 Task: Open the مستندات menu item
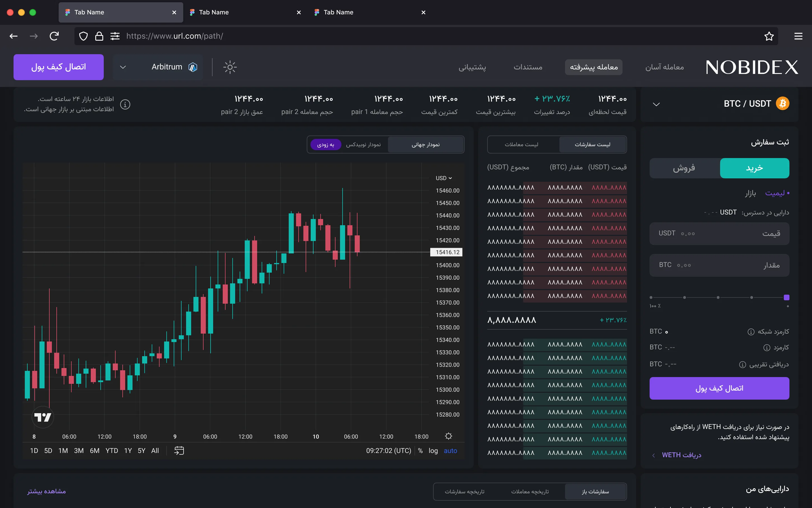(528, 67)
